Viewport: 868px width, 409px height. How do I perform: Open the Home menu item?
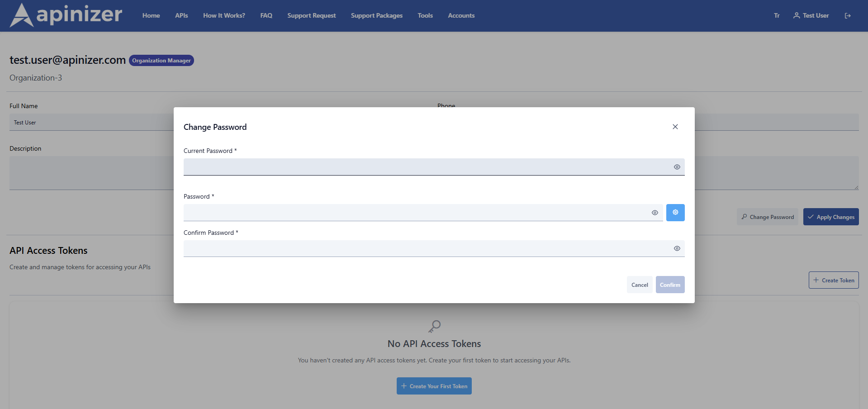tap(151, 16)
